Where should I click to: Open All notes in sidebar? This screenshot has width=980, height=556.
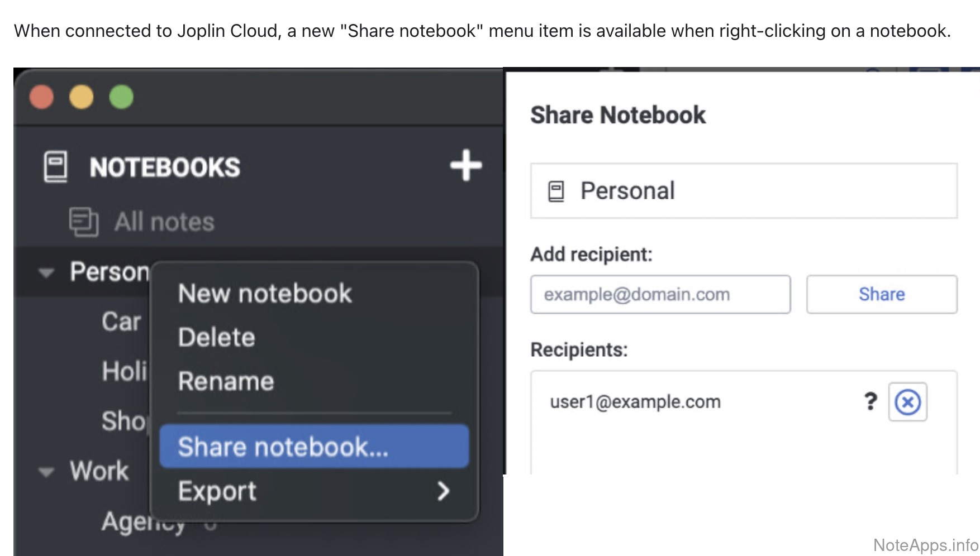164,222
